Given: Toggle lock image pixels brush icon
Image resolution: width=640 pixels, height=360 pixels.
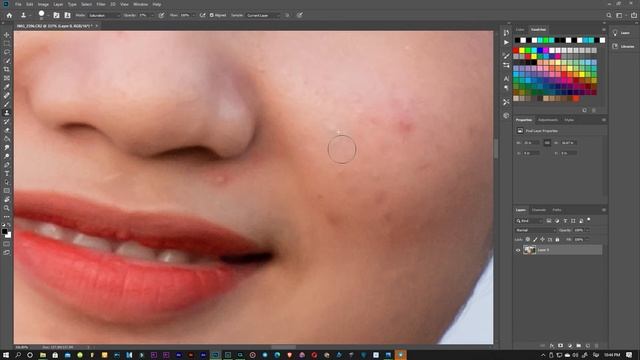Looking at the screenshot, I should (x=535, y=240).
